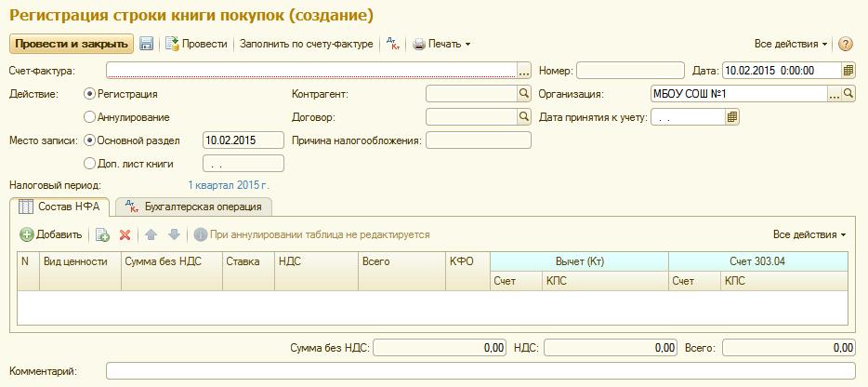
Task: Click the Добавить row button
Action: [x=51, y=234]
